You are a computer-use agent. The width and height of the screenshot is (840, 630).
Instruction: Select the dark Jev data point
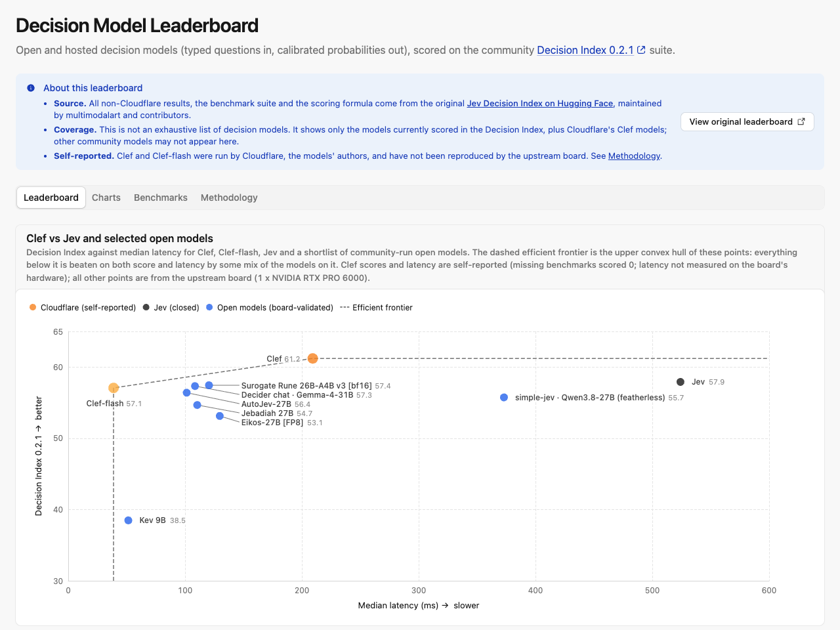coord(681,382)
